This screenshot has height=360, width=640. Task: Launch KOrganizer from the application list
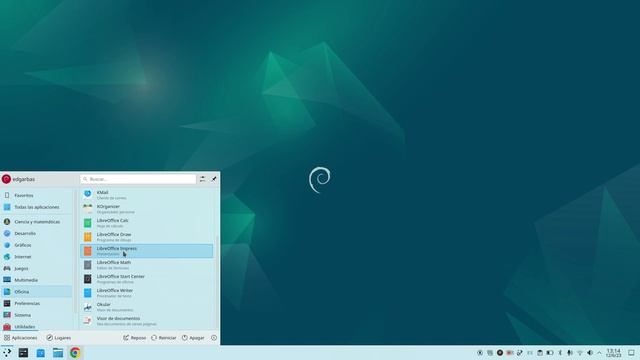coord(147,209)
